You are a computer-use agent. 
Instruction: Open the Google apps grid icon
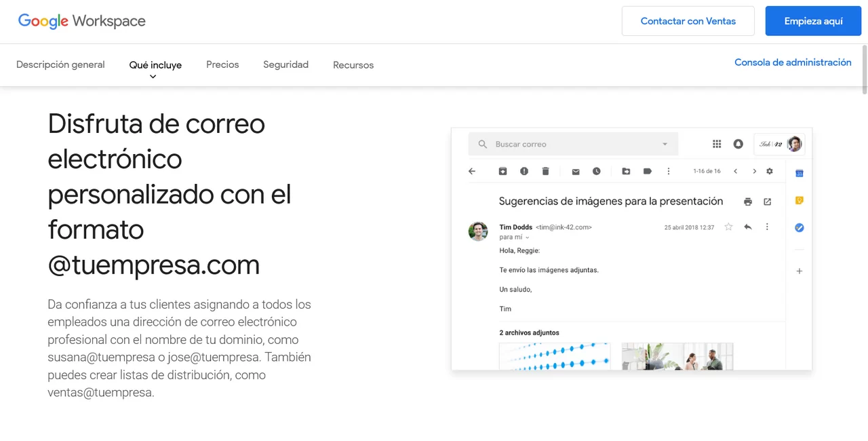pos(717,144)
